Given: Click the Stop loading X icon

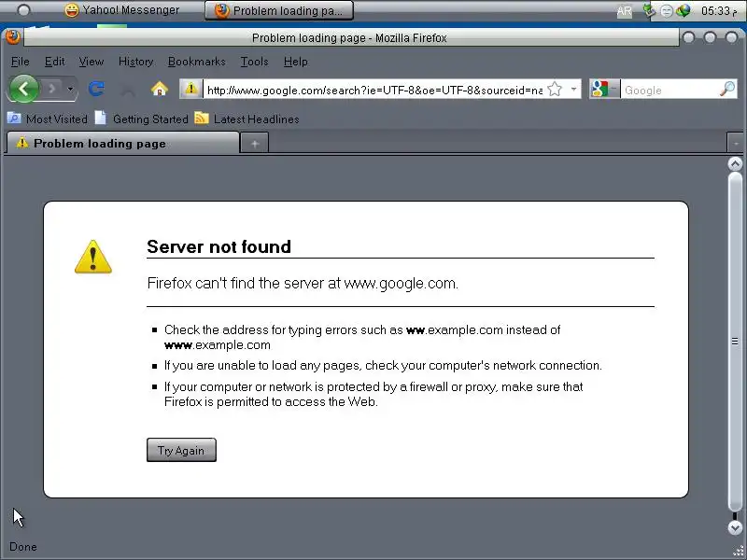Looking at the screenshot, I should (128, 89).
